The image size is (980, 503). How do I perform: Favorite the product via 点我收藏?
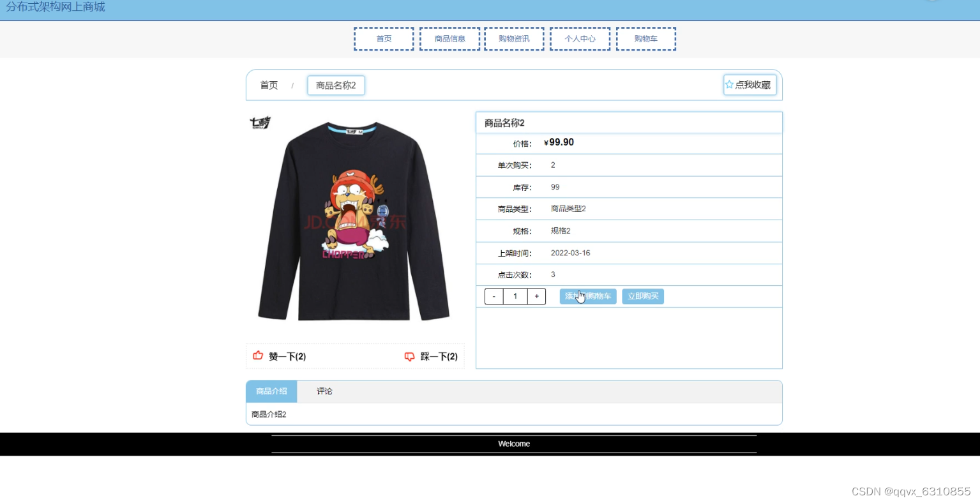click(x=750, y=84)
